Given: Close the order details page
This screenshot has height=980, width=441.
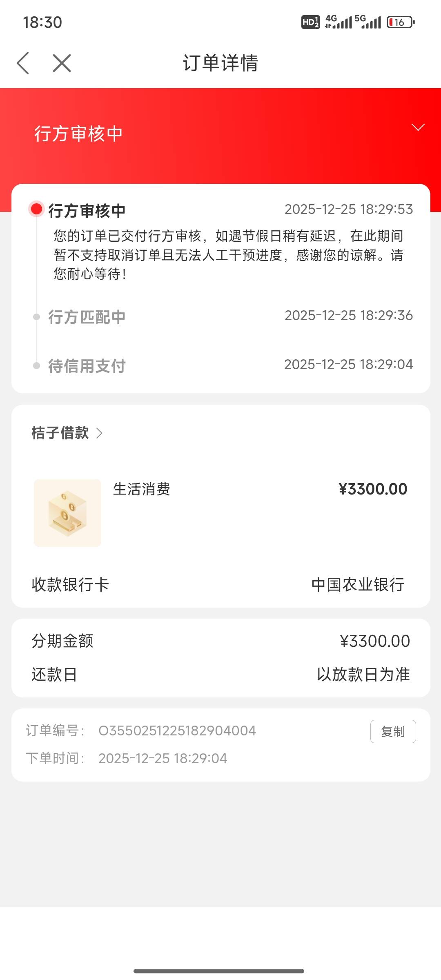Looking at the screenshot, I should [62, 63].
